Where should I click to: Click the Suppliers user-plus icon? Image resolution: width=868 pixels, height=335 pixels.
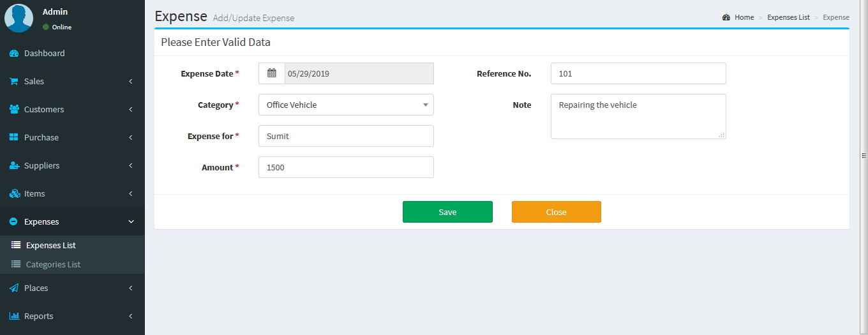tap(14, 166)
